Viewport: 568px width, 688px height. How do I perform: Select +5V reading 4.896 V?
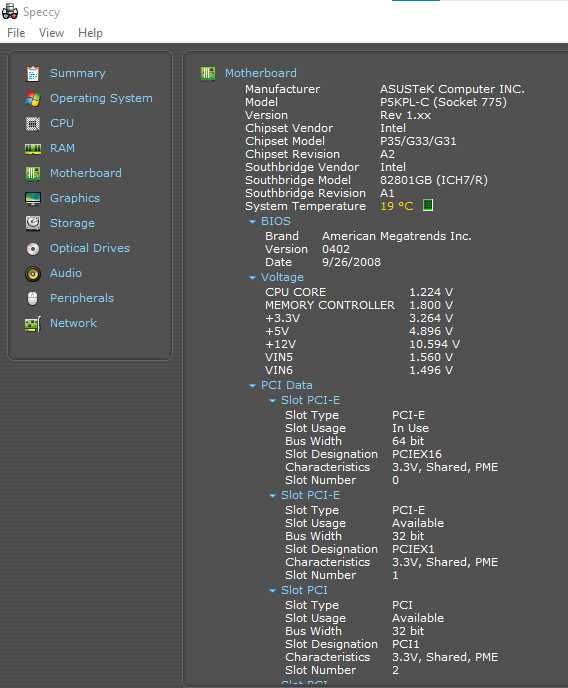click(x=431, y=331)
